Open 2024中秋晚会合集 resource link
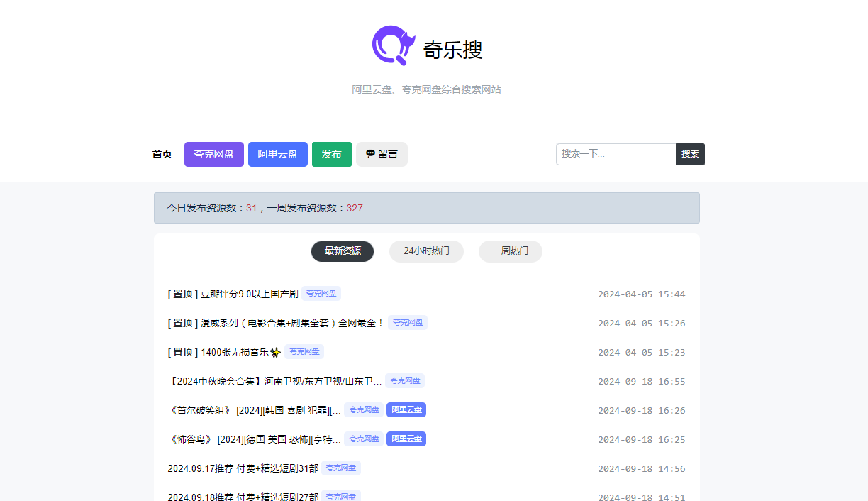The image size is (868, 501). 275,381
